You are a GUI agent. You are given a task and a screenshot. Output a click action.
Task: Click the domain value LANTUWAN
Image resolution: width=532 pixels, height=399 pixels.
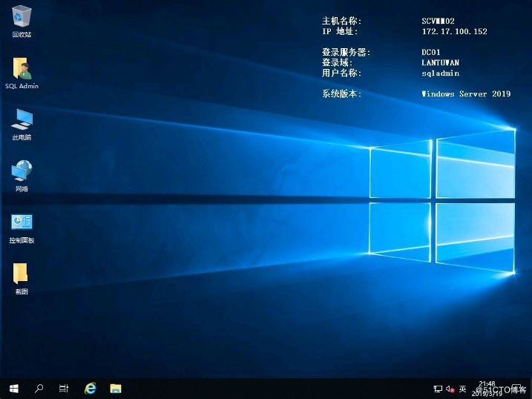tap(440, 63)
